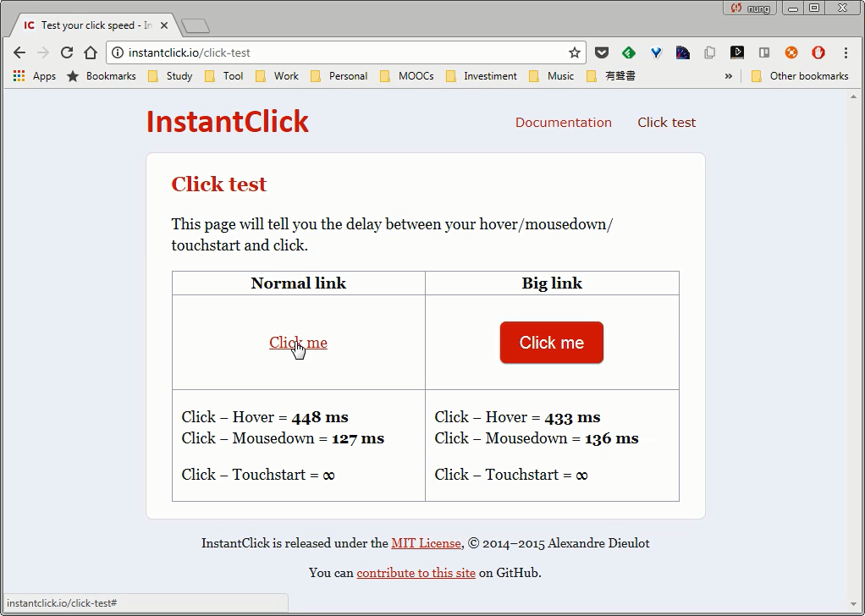Click the blue funnel extension icon

click(656, 53)
